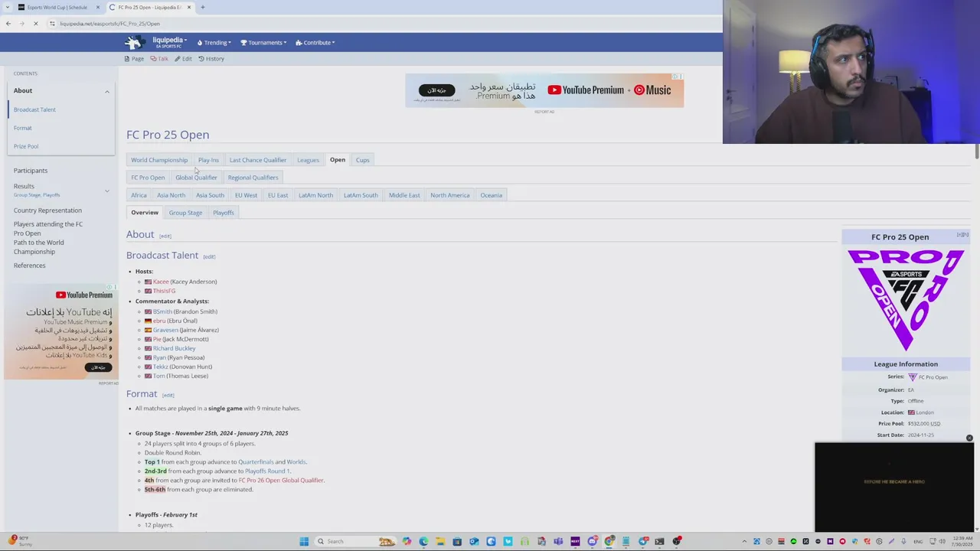Jump to Broadcast Talent in contents
980x551 pixels.
tap(34, 109)
